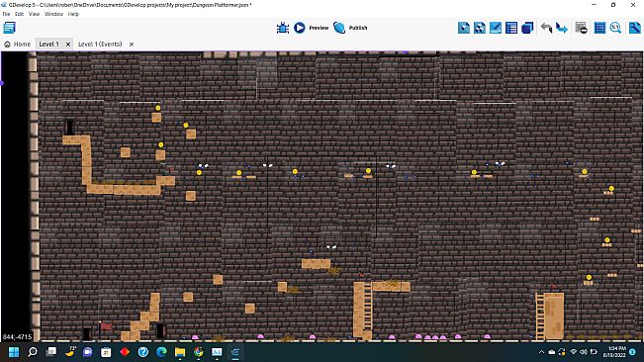Open the scene editor settings

pyautogui.click(x=634, y=28)
